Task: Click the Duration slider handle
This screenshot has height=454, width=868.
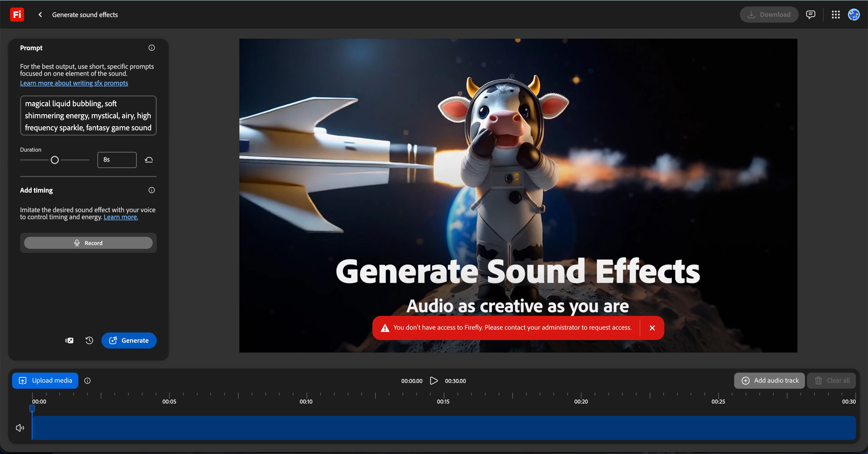Action: click(55, 160)
